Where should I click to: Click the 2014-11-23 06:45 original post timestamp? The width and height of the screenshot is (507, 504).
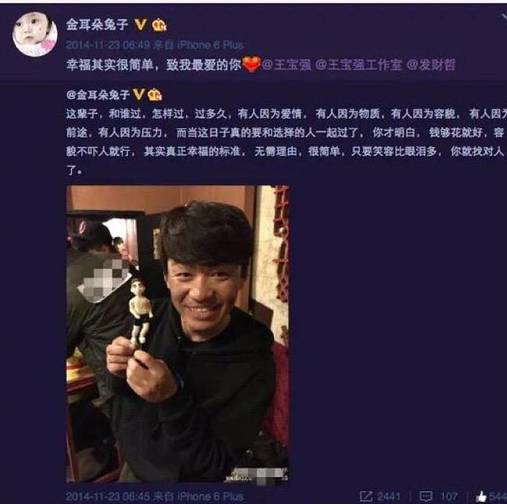tap(108, 497)
